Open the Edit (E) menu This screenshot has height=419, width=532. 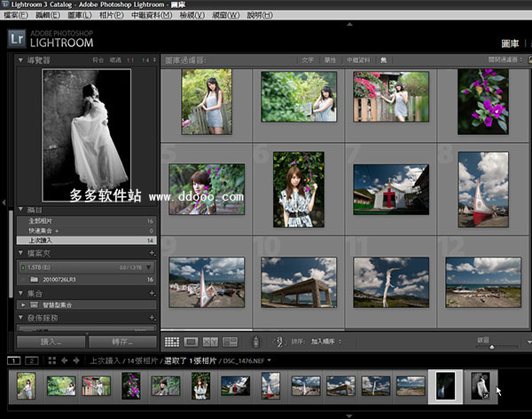click(x=48, y=15)
